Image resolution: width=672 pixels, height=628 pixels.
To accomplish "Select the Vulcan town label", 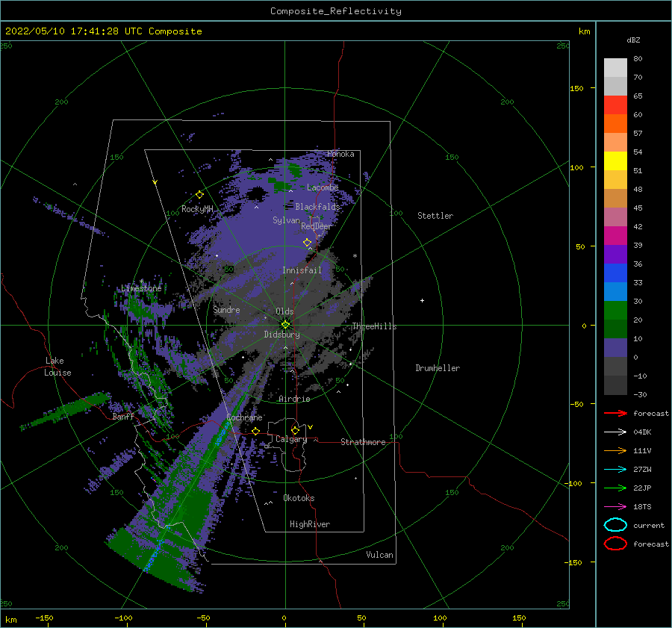I will pos(380,555).
